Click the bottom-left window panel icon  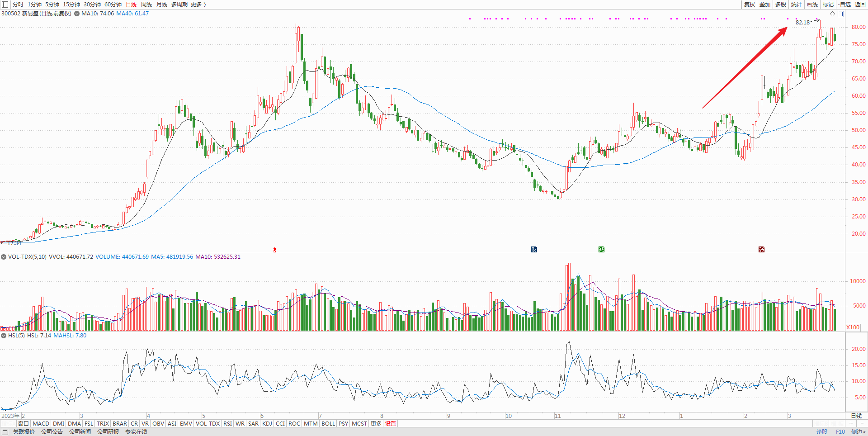5,432
